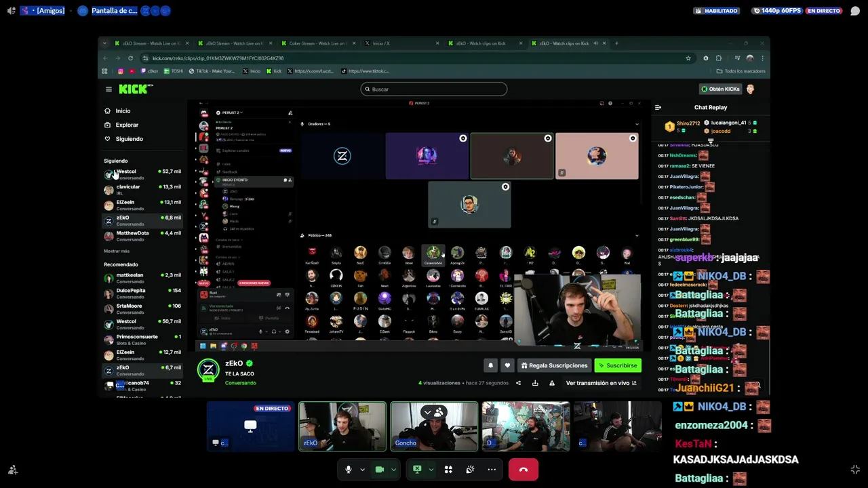Open MatthewDota channel in followed list

click(x=142, y=236)
